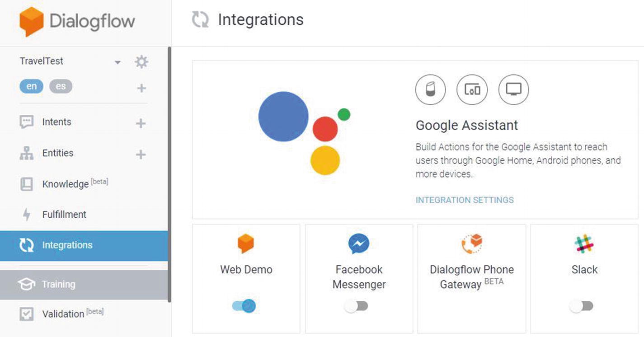Open agent settings gear icon
Viewport: 644px width, 337px height.
[141, 62]
